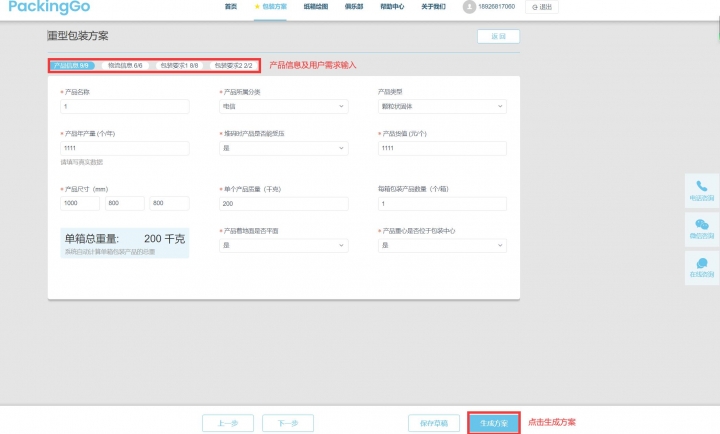The image size is (720, 434).
Task: Open the 堆码时产品是否能受压 dropdown
Action: coord(283,148)
